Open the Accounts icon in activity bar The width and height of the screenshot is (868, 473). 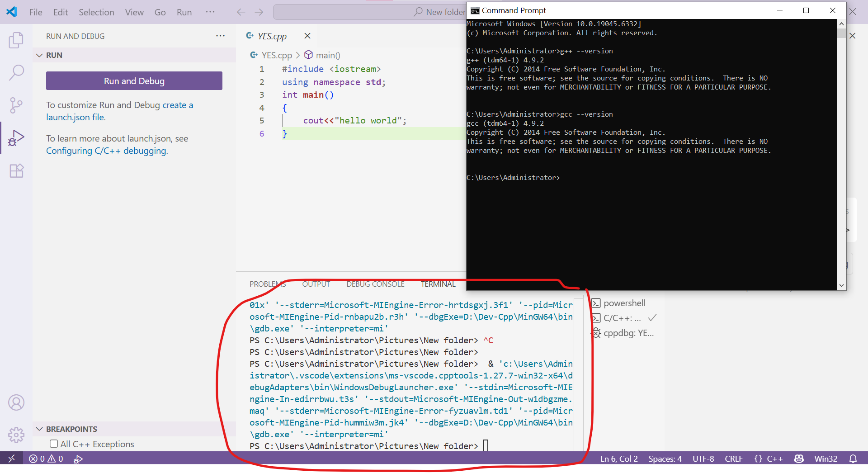(x=16, y=402)
